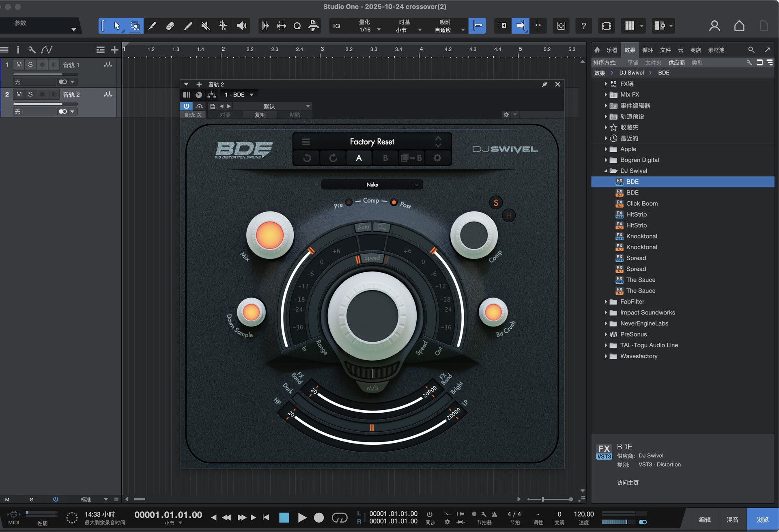Select Click Boom effect in list

[642, 203]
